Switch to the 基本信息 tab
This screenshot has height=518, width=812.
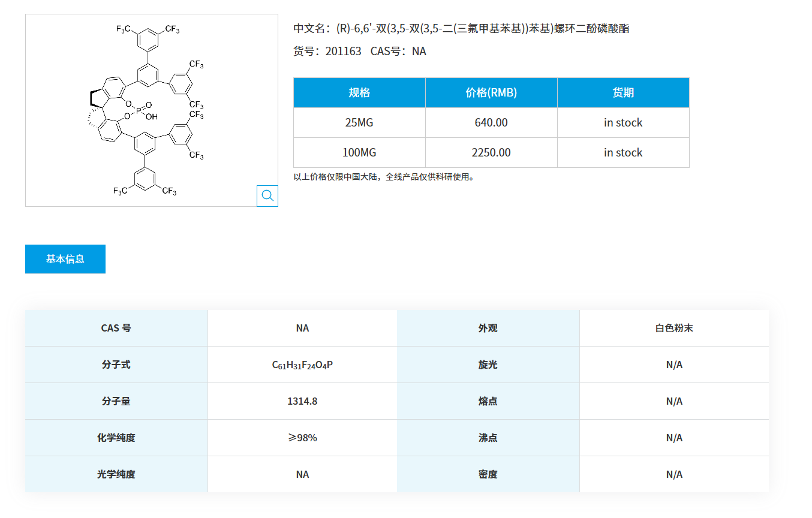[65, 258]
